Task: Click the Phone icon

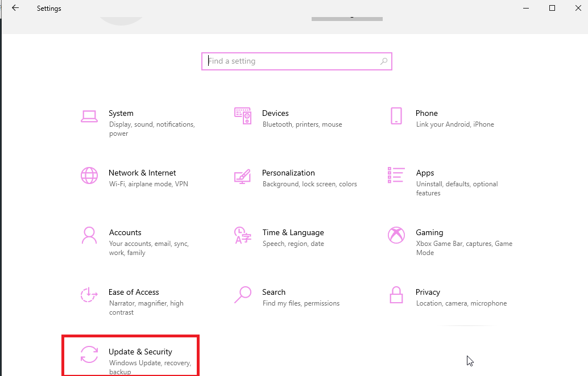Action: coord(396,116)
